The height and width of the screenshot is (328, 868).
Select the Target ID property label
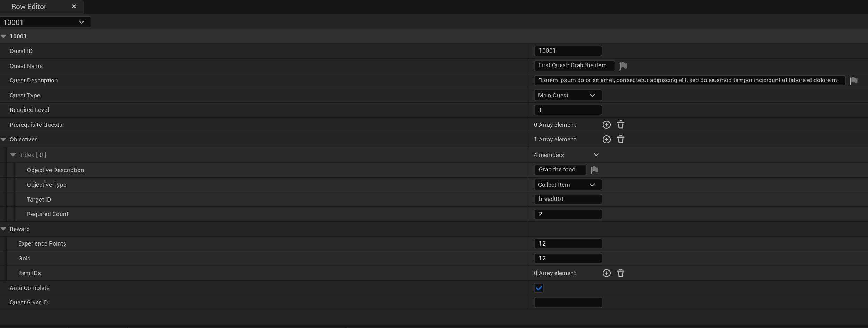pos(39,200)
